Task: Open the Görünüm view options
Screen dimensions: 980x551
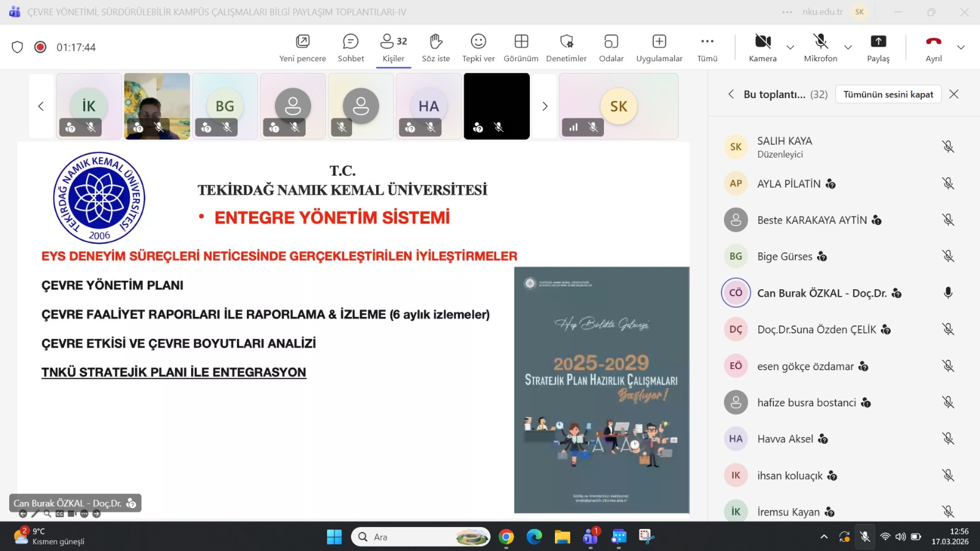Action: point(521,48)
